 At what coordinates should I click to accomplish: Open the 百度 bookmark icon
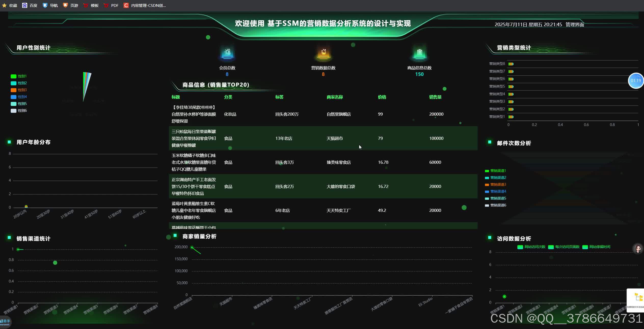pyautogui.click(x=25, y=5)
